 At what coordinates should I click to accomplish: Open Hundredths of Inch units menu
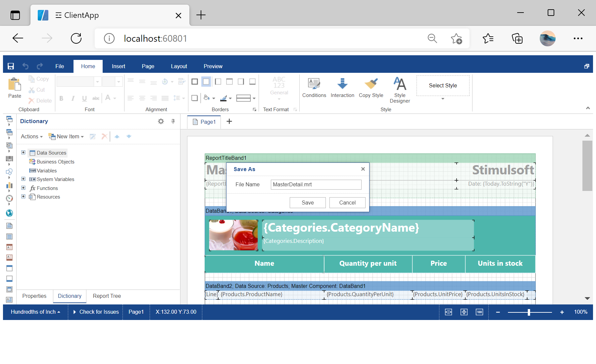pos(35,312)
